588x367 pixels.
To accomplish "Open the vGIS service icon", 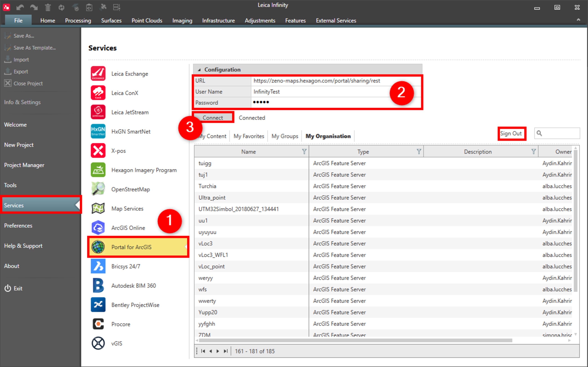I will pos(98,343).
